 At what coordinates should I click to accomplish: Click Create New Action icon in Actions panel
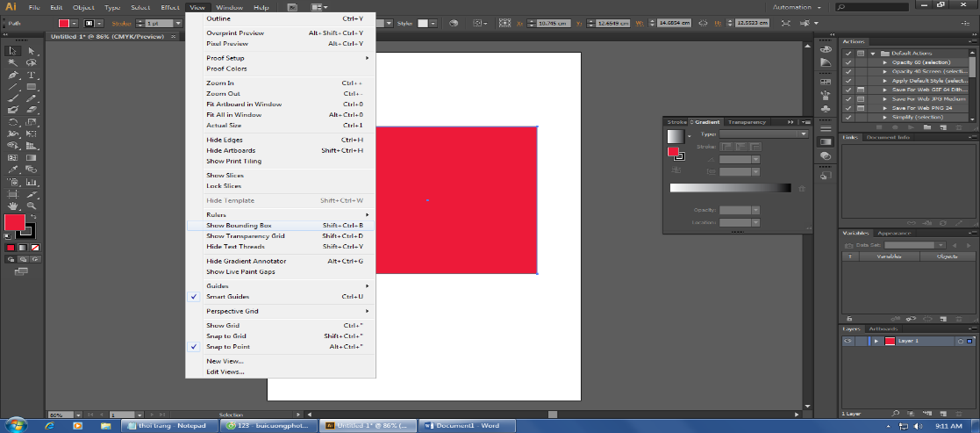[945, 127]
